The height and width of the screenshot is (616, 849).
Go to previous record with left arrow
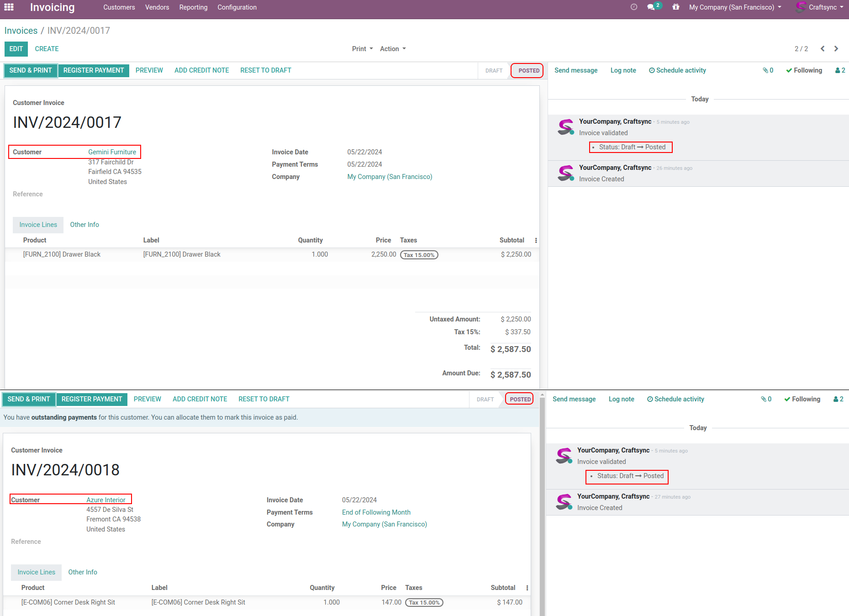[823, 49]
